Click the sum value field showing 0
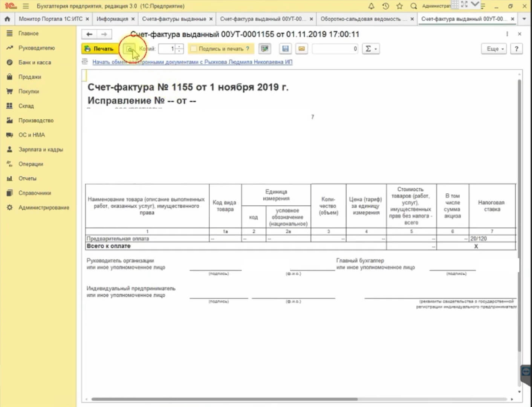Screen dimensions: 532x407 (335, 49)
